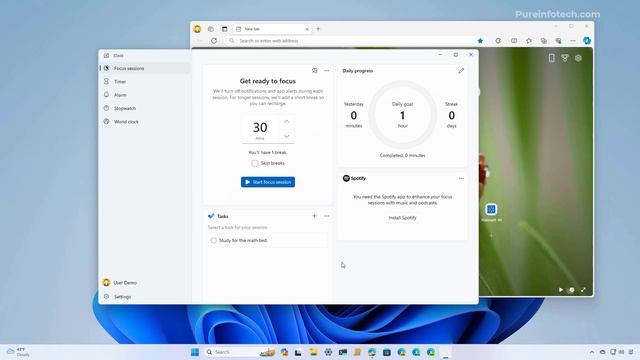
Task: Open the weather widget on taskbar
Action: (x=18, y=352)
